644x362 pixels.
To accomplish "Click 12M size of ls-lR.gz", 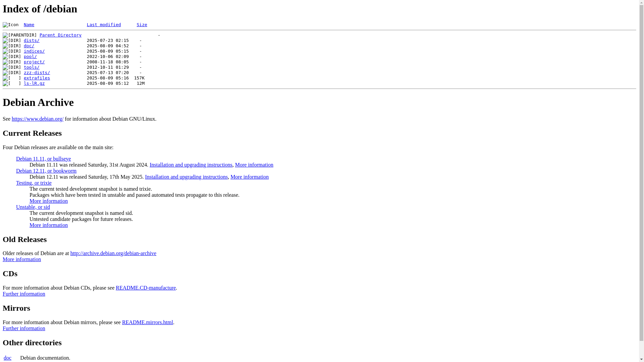I will 141,83.
